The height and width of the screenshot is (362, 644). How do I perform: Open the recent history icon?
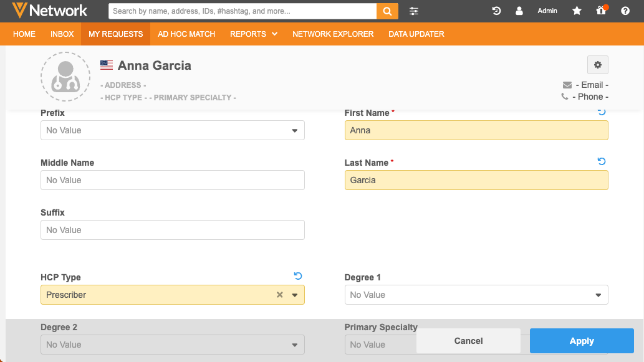pyautogui.click(x=496, y=11)
